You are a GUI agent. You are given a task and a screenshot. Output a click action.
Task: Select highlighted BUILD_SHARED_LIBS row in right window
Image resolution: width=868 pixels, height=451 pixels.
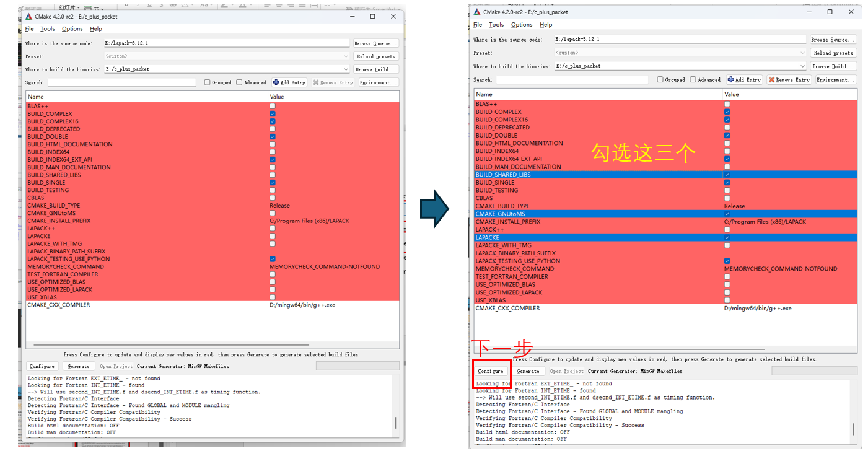pyautogui.click(x=666, y=175)
